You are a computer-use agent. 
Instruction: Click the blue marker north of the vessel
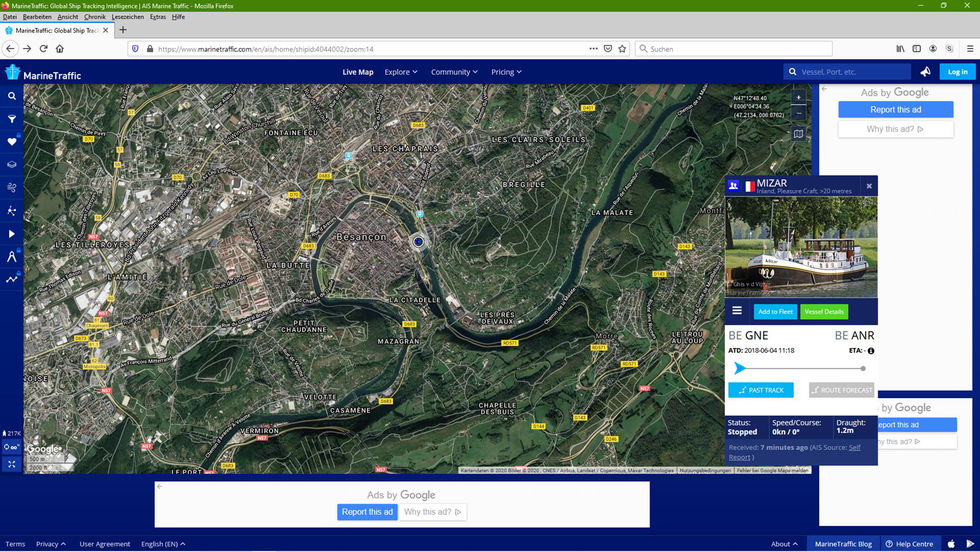[x=420, y=214]
